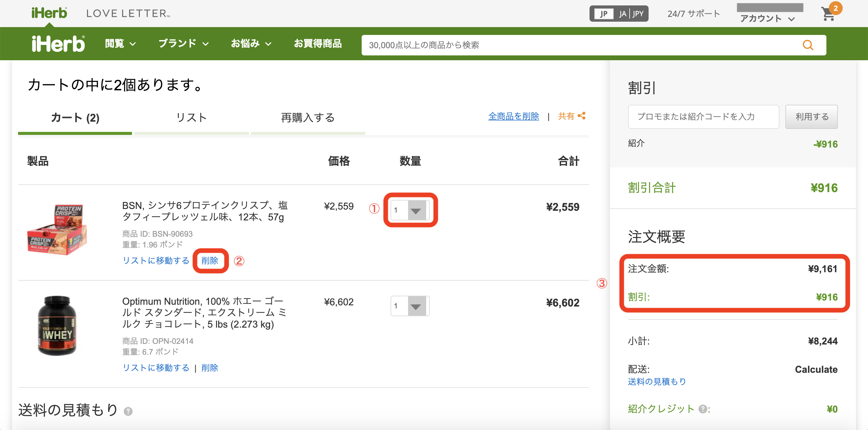Click the 注文金額 ¥9,161 value
Screen dimensions: 868x430
point(822,269)
